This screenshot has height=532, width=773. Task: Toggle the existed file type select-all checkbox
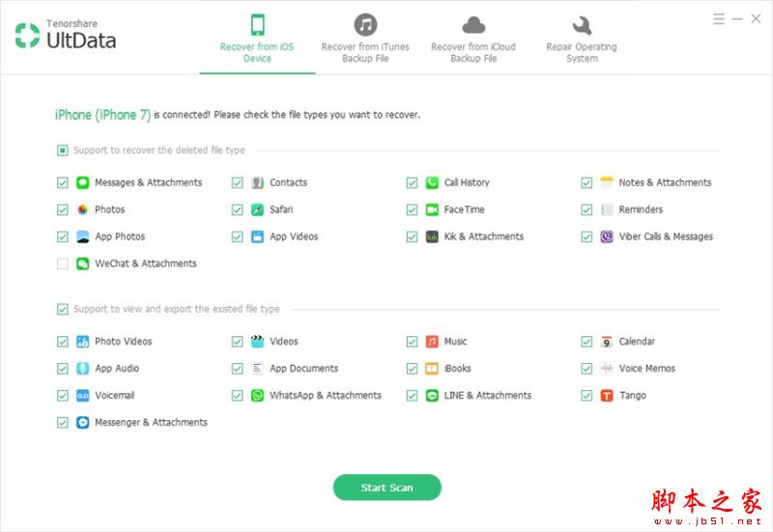63,309
